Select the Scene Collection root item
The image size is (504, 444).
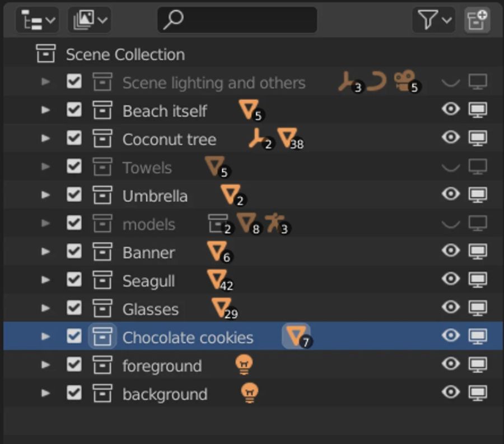point(125,54)
